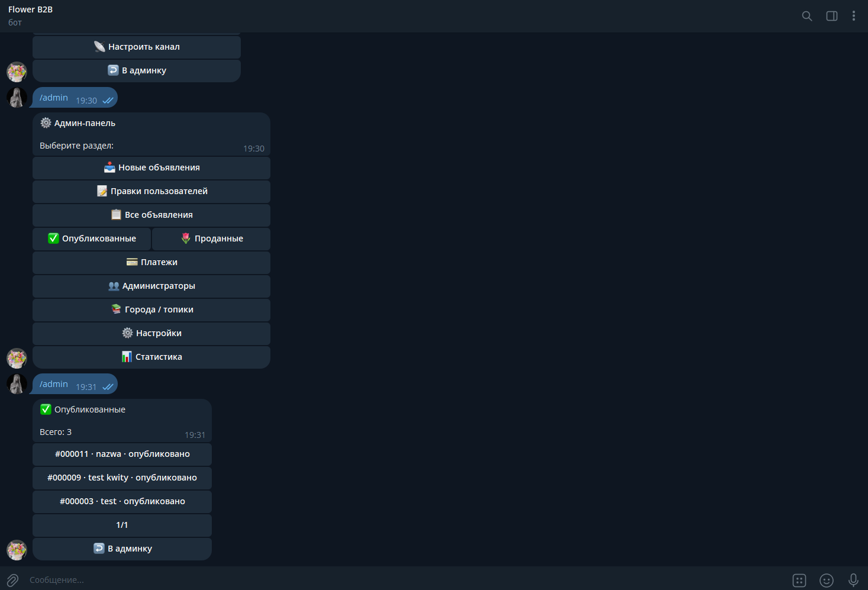This screenshot has height=590, width=868.
Task: Open the emoji picker smiley icon
Action: pos(827,581)
